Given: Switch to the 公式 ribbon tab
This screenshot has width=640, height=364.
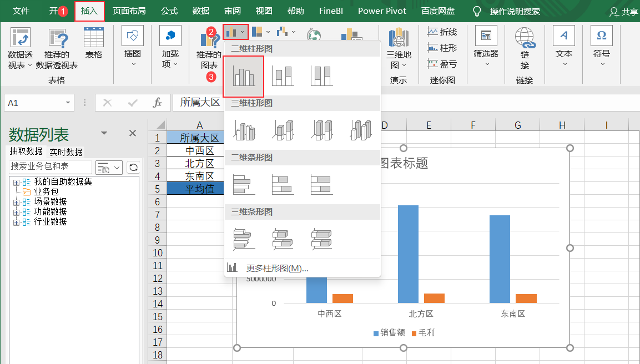Looking at the screenshot, I should [x=169, y=11].
